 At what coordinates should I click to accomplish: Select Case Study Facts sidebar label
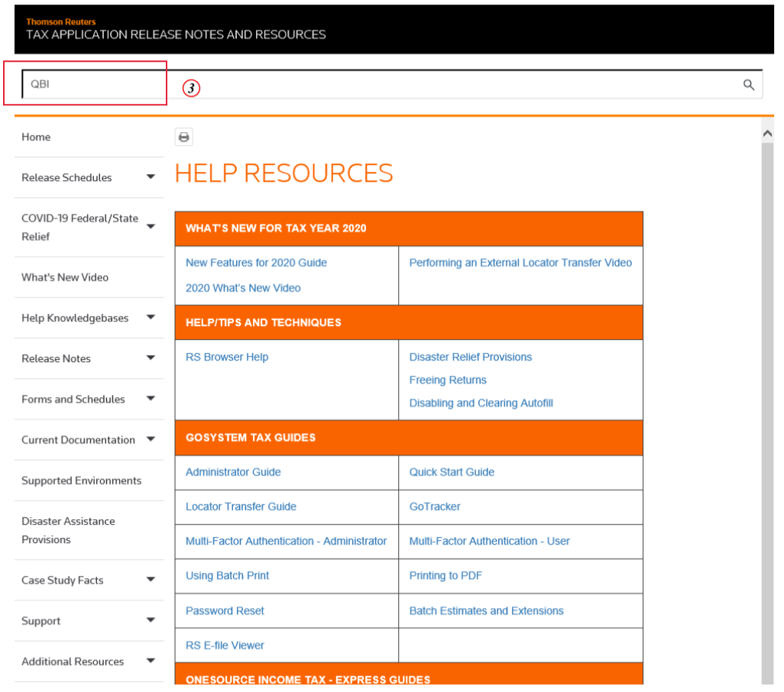(x=63, y=580)
